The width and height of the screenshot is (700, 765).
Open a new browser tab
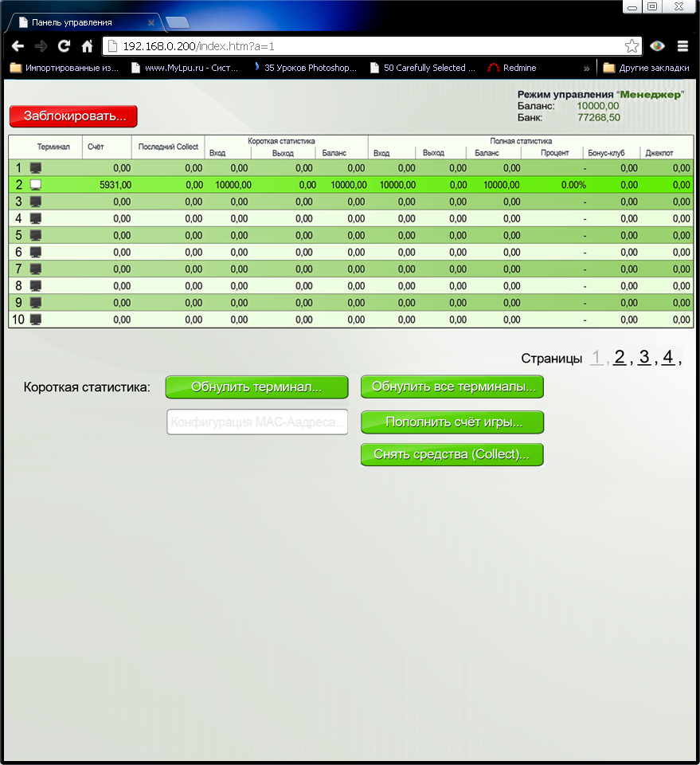tap(178, 22)
